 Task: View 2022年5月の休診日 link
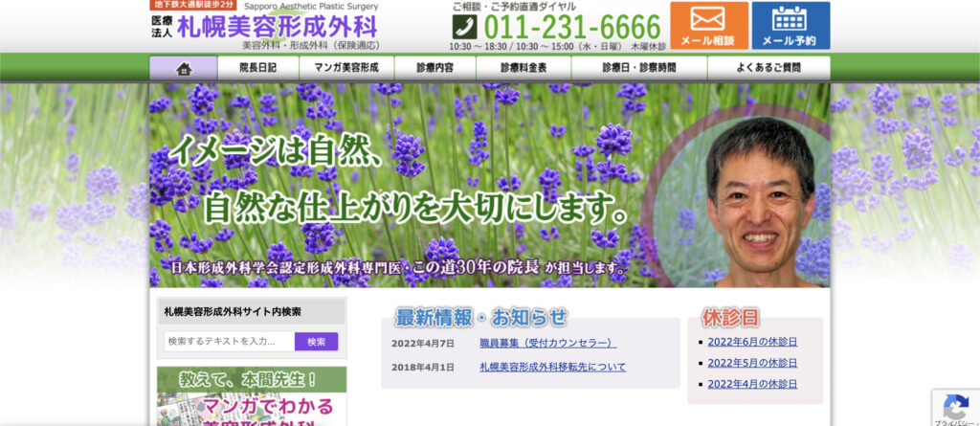pyautogui.click(x=752, y=363)
